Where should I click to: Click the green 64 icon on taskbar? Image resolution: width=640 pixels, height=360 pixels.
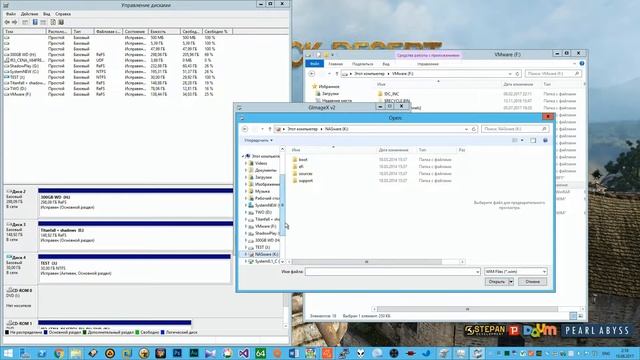[260, 353]
